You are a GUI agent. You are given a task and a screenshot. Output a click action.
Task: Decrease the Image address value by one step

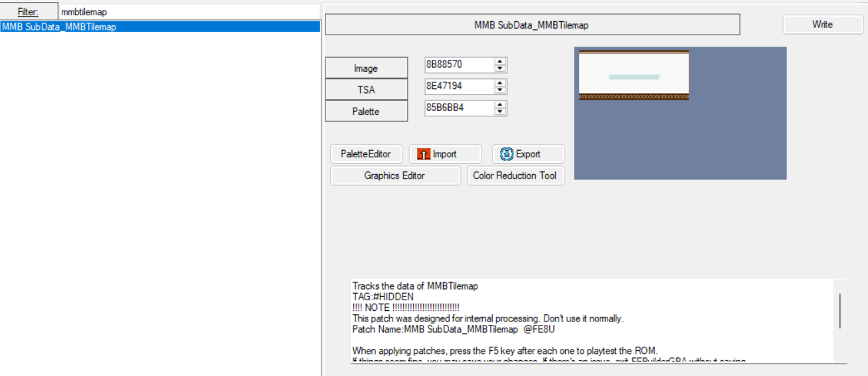(500, 68)
